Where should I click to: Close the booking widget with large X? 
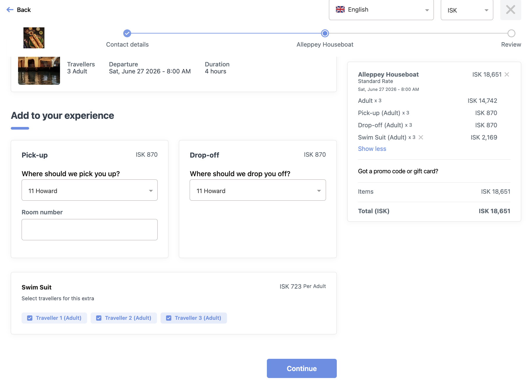510,10
